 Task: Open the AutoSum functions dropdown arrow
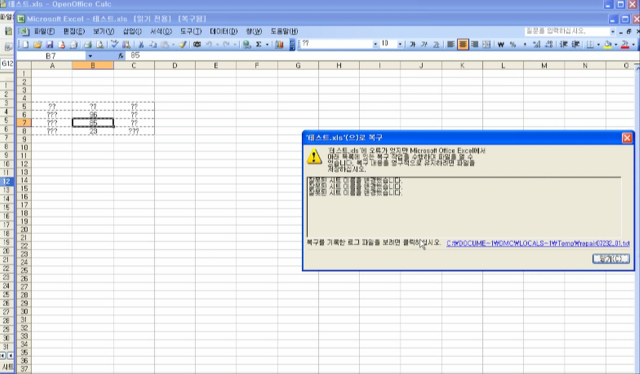coord(267,44)
